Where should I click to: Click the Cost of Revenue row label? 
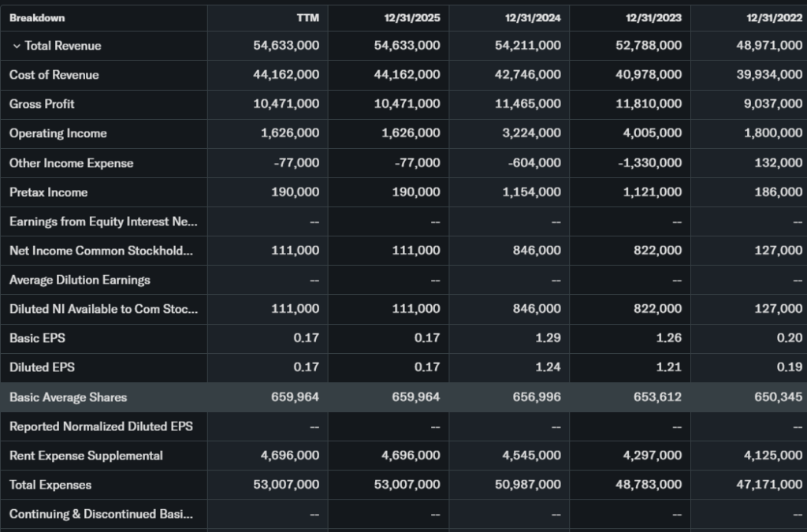coord(54,75)
